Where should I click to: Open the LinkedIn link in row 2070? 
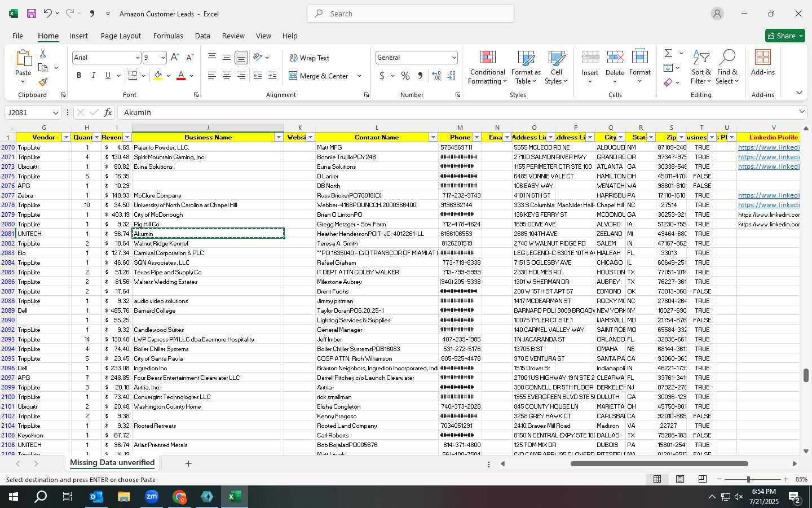pos(769,147)
